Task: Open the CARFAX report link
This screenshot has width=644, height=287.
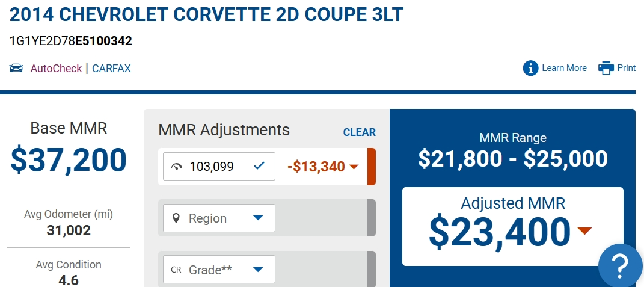Action: [x=111, y=69]
